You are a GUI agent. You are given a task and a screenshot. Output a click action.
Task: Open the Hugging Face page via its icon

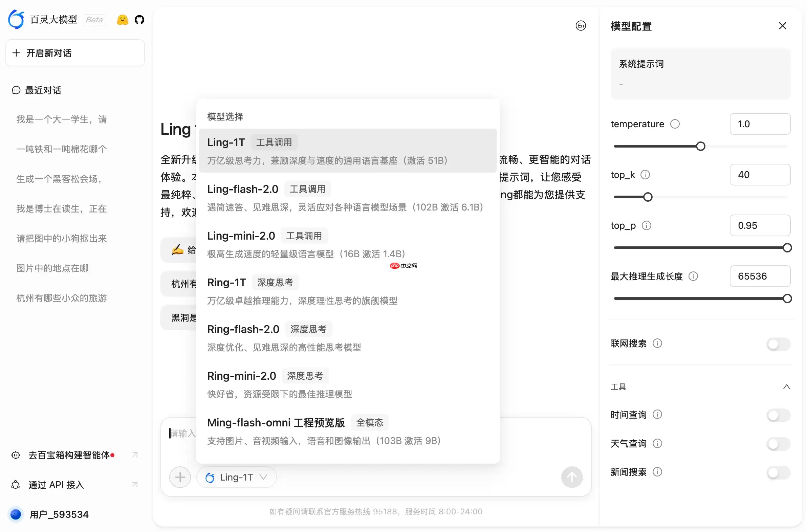click(123, 19)
